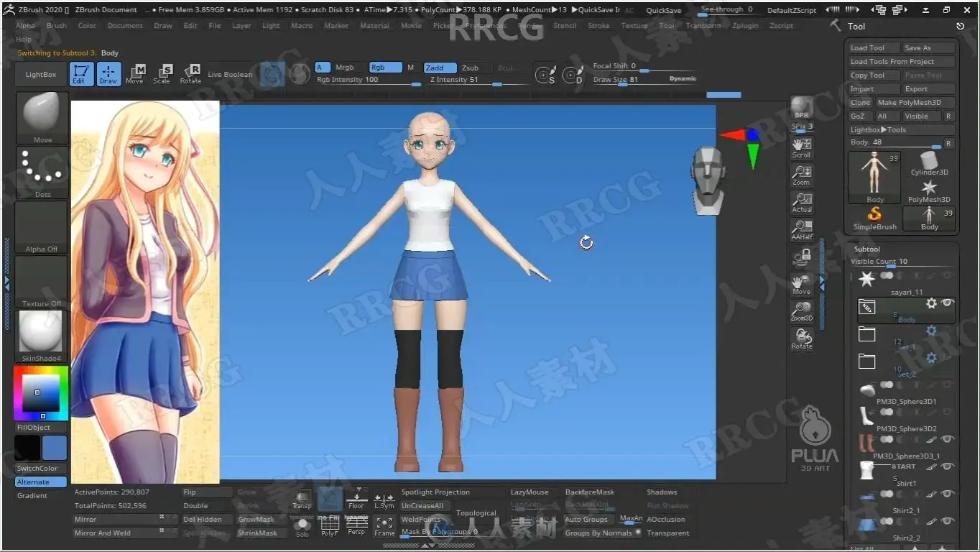This screenshot has height=552, width=980.
Task: Toggle eye visibility for Shirt1 subtool
Action: click(948, 466)
